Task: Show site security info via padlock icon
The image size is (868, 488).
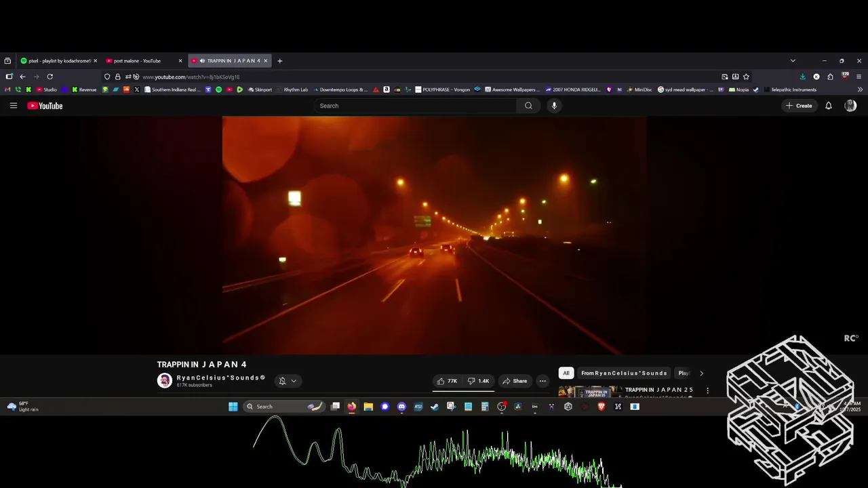Action: tap(117, 77)
